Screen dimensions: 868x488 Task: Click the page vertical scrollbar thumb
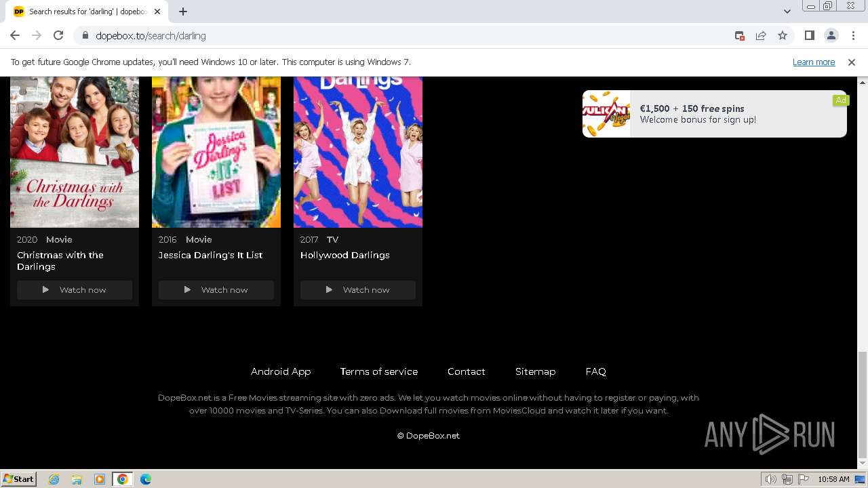coord(862,404)
